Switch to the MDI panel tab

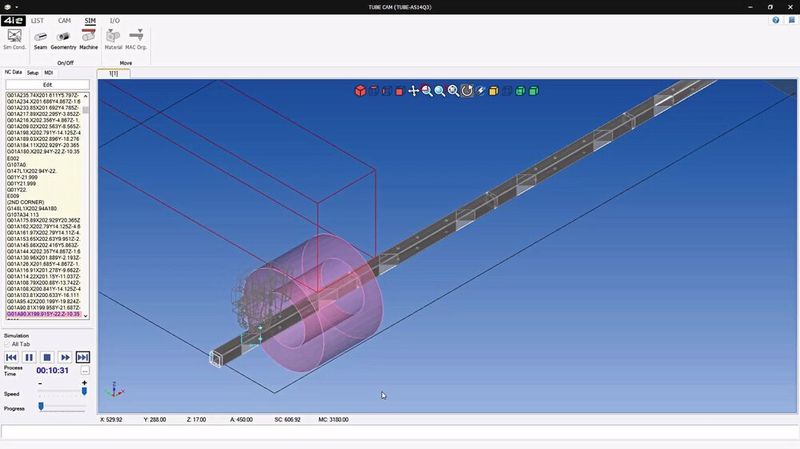(48, 73)
